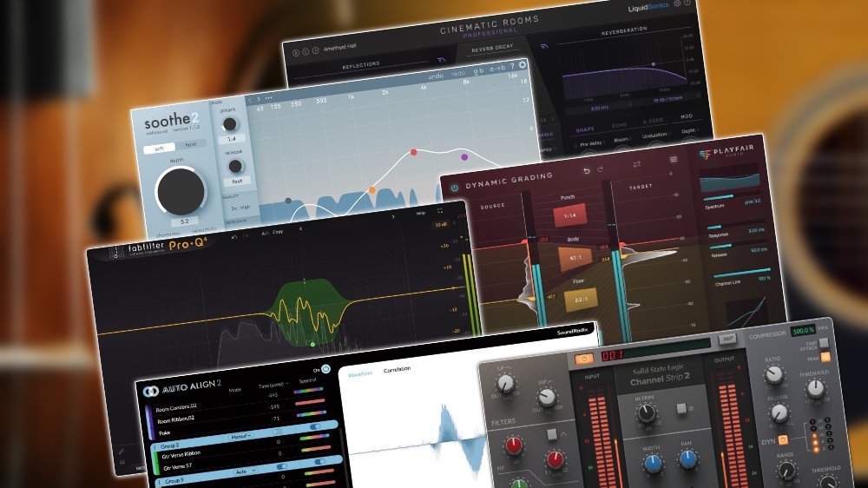The image size is (868, 488).
Task: Go to previous soothe2 preset arrow
Action: click(250, 100)
